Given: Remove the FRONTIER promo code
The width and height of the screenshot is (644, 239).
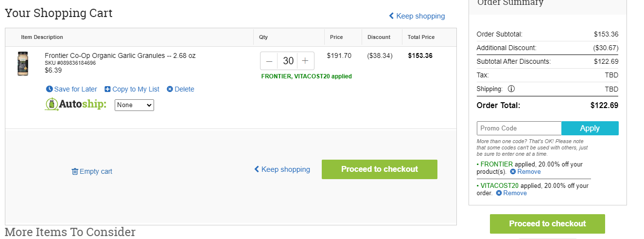Looking at the screenshot, I should (525, 172).
